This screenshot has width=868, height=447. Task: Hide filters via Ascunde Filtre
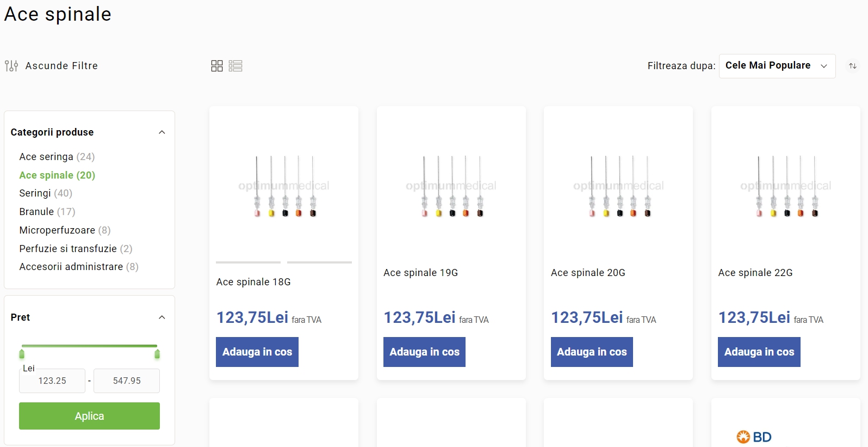tap(61, 66)
